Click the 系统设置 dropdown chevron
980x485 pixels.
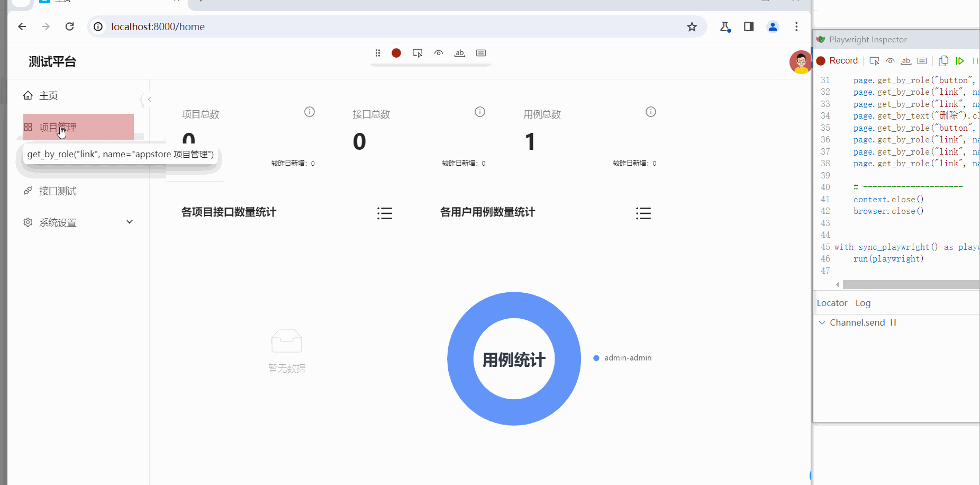click(x=130, y=222)
